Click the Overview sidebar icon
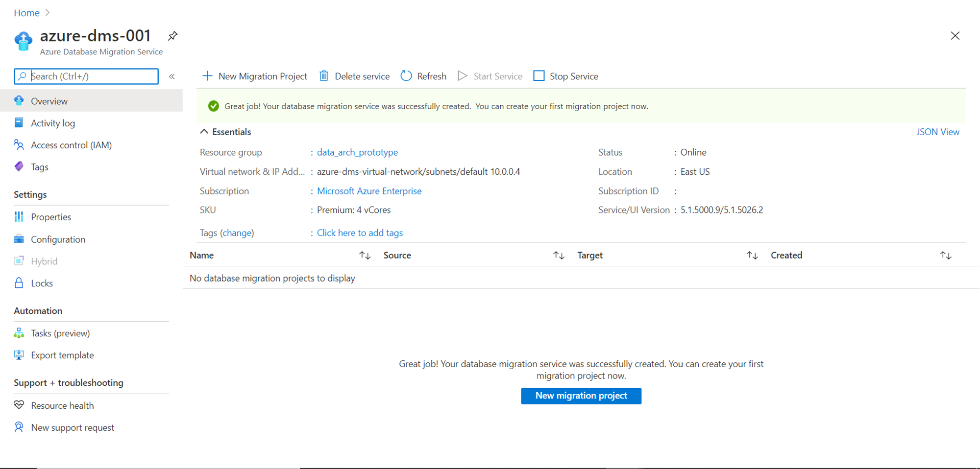Viewport: 980px width, 469px height. pos(19,101)
